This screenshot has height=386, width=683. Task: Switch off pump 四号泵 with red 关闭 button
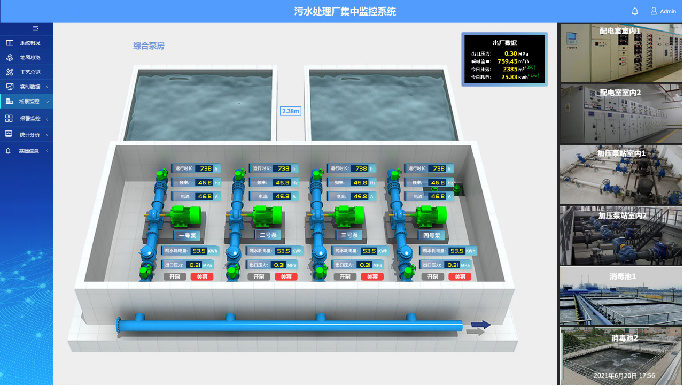click(460, 277)
